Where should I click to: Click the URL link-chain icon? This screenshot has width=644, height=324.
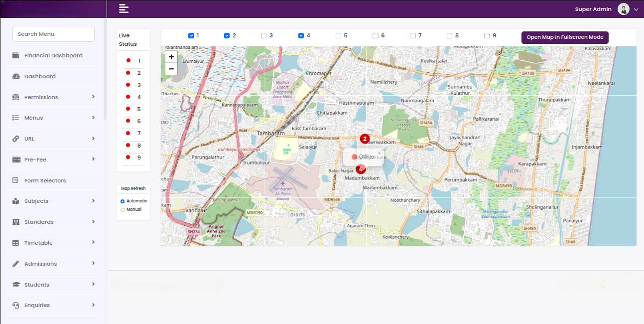coord(15,139)
